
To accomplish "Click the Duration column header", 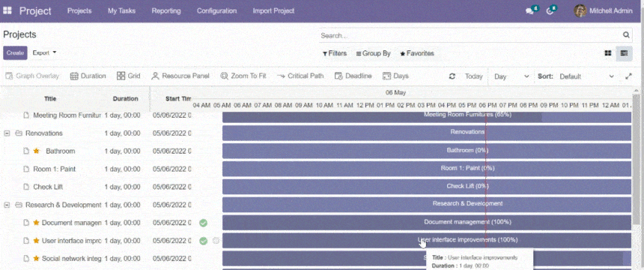I will point(125,99).
